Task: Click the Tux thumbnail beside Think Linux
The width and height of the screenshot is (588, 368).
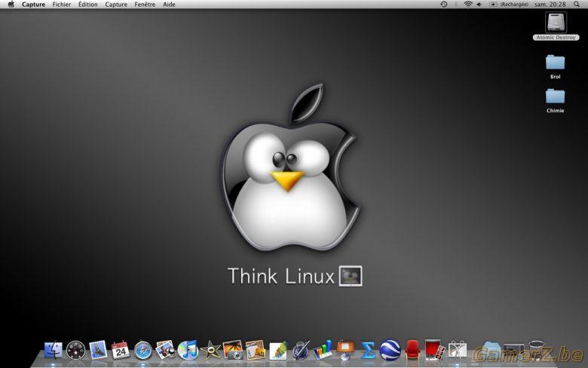Action: (x=351, y=276)
